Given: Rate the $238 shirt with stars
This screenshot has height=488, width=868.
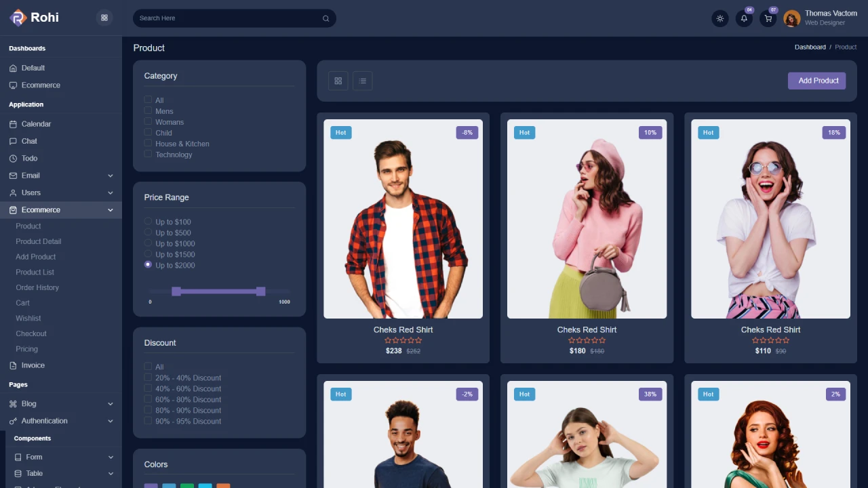Looking at the screenshot, I should click(x=403, y=340).
